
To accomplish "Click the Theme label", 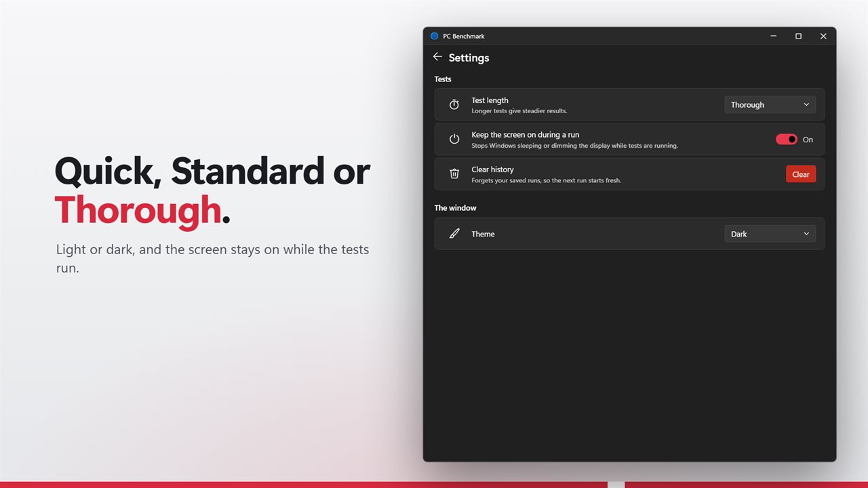I will pyautogui.click(x=483, y=234).
